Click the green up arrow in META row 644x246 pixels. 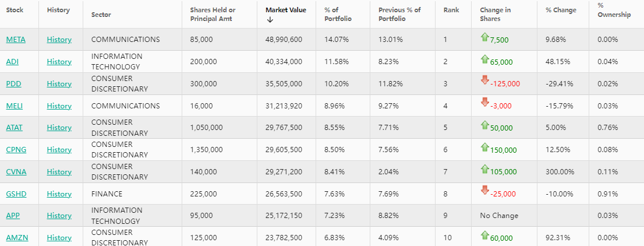484,37
